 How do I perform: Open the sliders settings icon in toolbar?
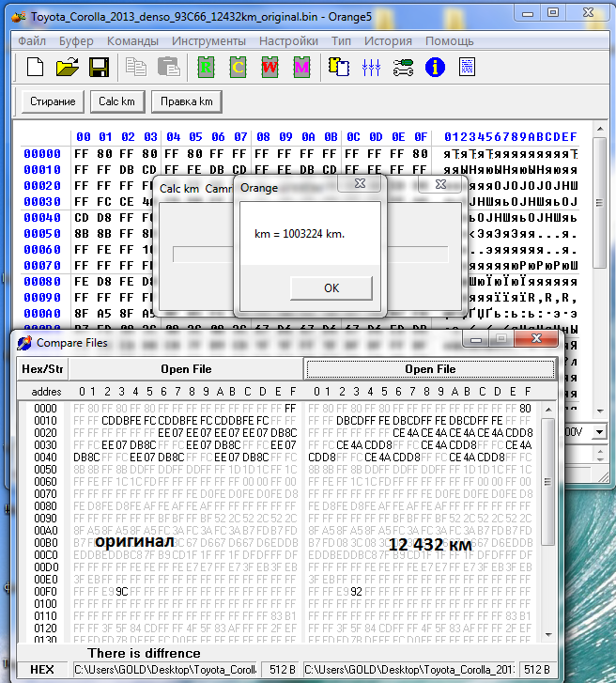(x=371, y=67)
